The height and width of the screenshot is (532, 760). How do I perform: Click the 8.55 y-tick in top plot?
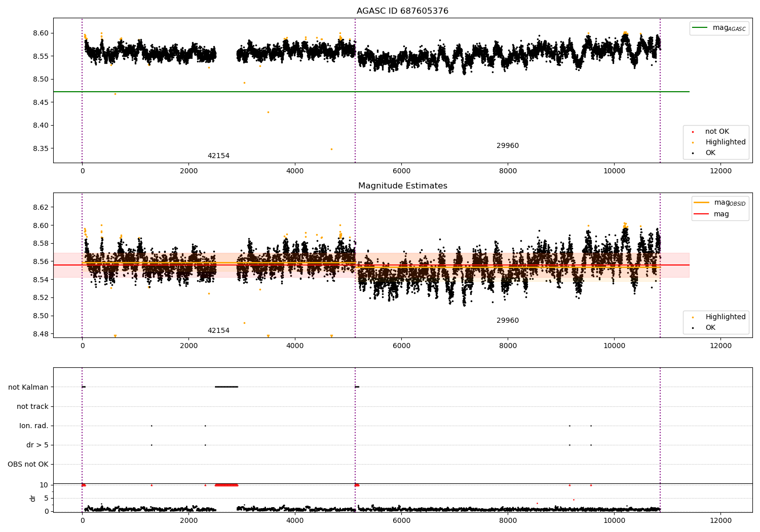pos(41,56)
